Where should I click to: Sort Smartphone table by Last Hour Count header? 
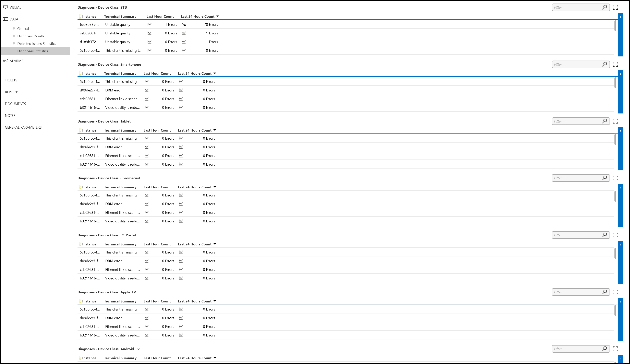click(157, 74)
